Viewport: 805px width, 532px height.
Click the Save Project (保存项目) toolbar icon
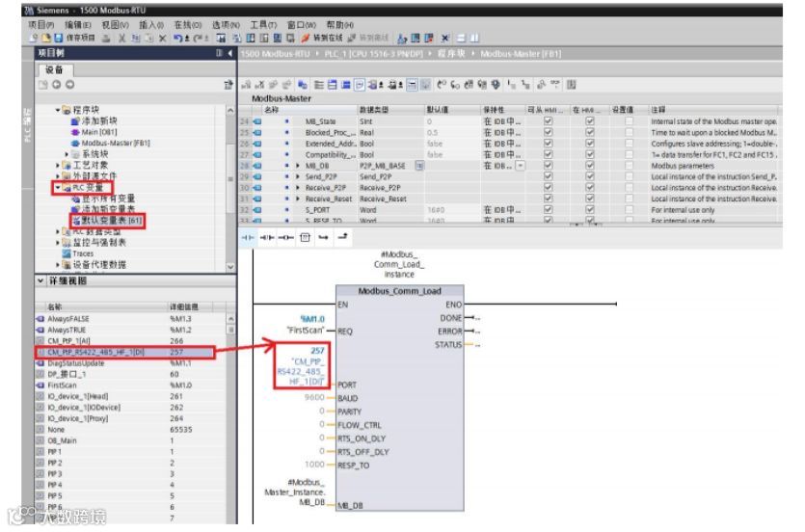(59, 38)
